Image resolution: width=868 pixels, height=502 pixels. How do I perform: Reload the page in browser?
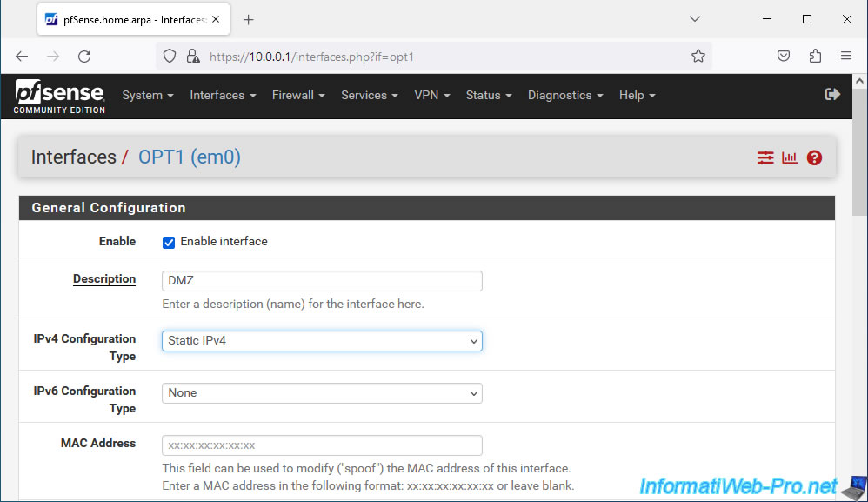click(x=84, y=57)
